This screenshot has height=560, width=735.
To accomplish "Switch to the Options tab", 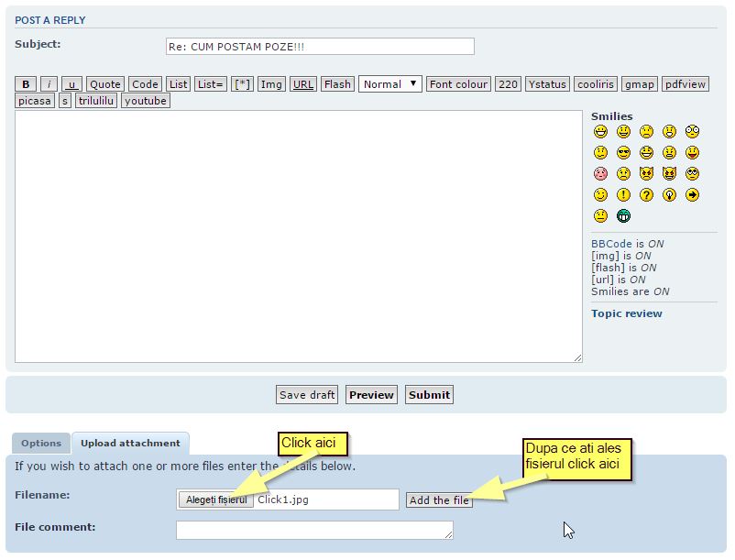I will (41, 444).
